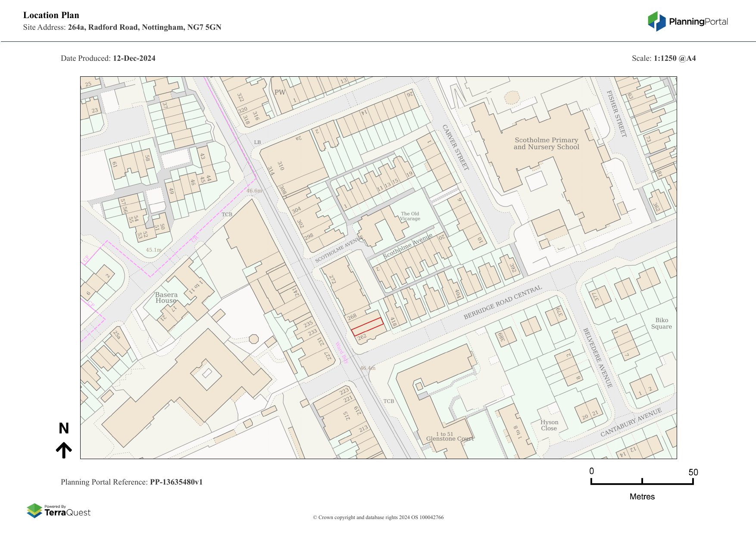Click the site address 264a Radford Road
Screen dimensions: 756x535
(x=144, y=27)
